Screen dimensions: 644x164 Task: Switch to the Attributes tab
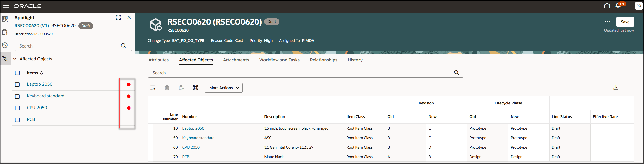(159, 60)
